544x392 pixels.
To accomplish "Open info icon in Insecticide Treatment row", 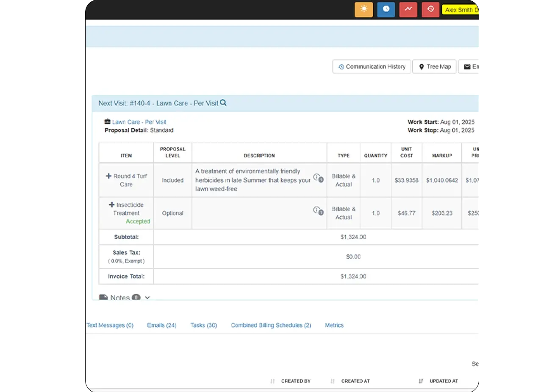I will point(316,210).
